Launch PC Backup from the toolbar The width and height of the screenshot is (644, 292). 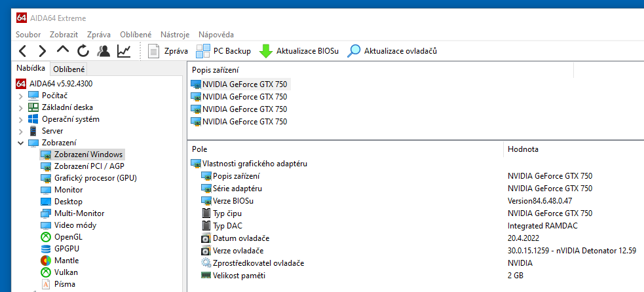(x=223, y=51)
